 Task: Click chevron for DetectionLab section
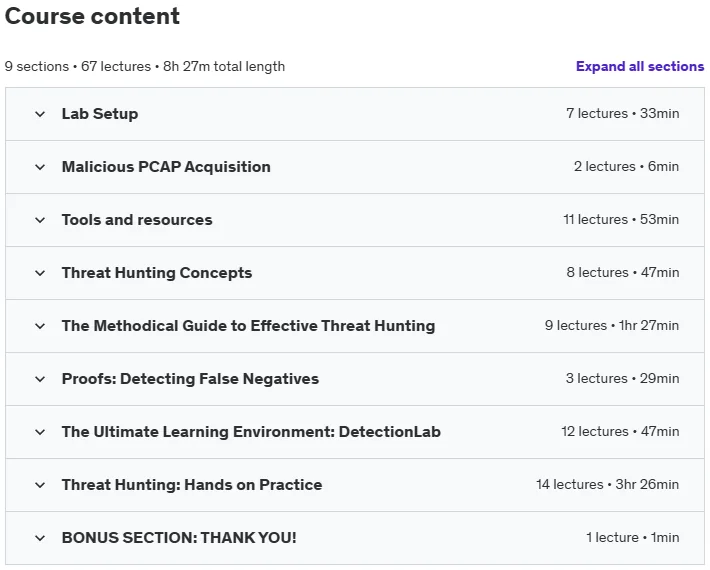point(40,432)
